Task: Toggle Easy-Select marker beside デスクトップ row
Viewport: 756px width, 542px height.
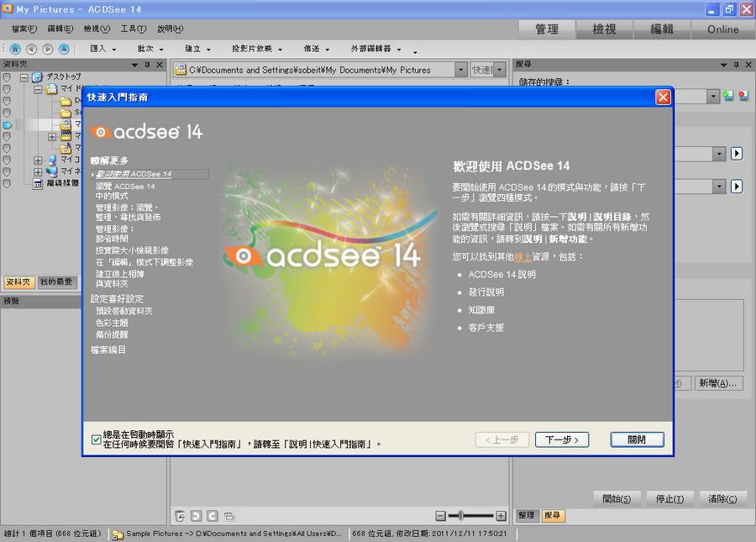Action: 7,77
